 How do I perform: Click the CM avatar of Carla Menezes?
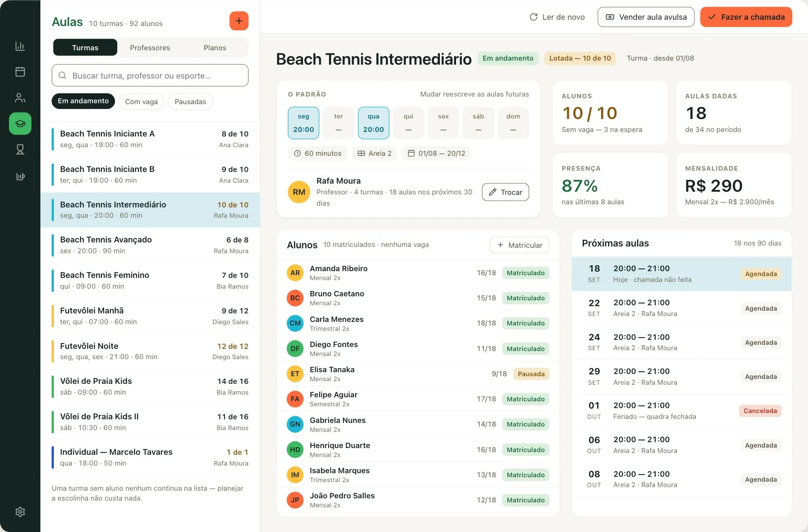[x=295, y=323]
